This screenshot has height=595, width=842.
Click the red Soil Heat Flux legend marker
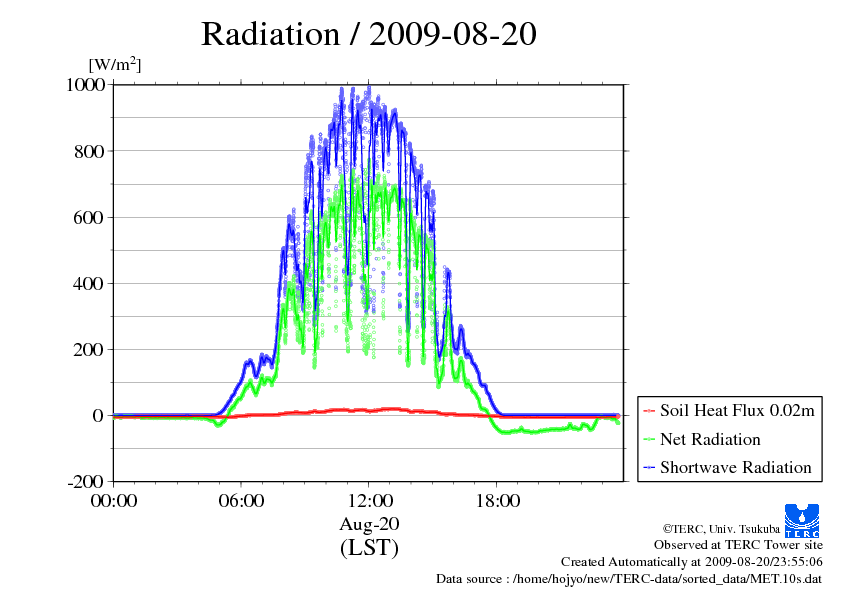click(x=649, y=411)
